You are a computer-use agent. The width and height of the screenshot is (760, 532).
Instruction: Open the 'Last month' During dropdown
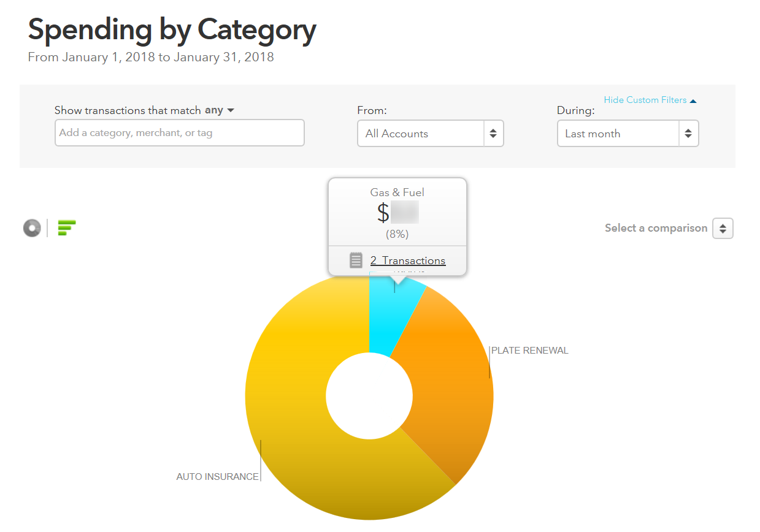point(628,133)
